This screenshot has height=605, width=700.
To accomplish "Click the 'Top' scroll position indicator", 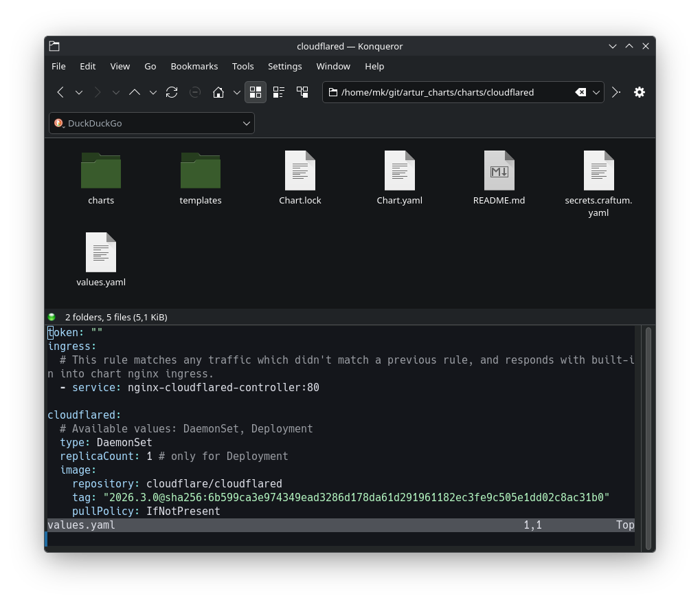I will (625, 525).
